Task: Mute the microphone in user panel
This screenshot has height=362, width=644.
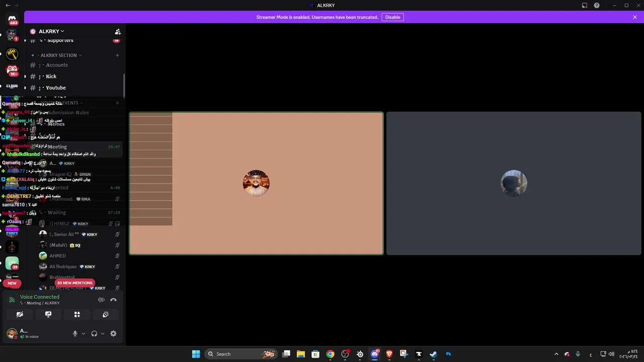Action: pos(75,333)
